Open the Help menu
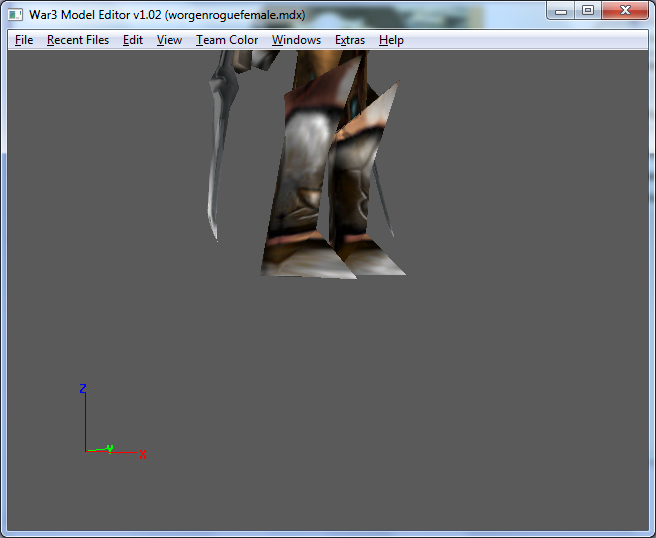 [391, 40]
